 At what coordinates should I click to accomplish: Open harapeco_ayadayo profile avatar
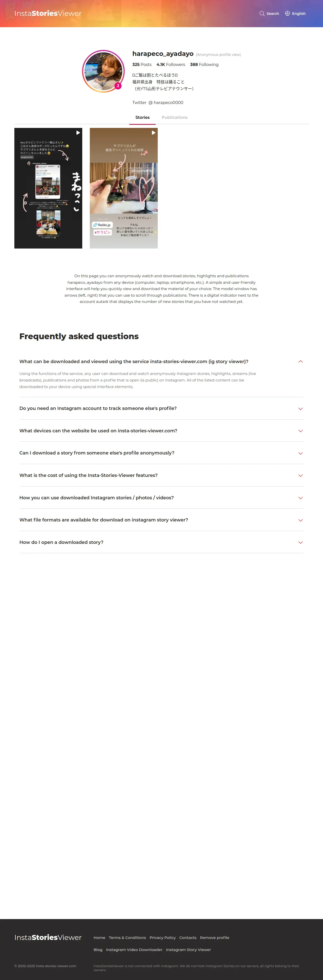point(103,71)
